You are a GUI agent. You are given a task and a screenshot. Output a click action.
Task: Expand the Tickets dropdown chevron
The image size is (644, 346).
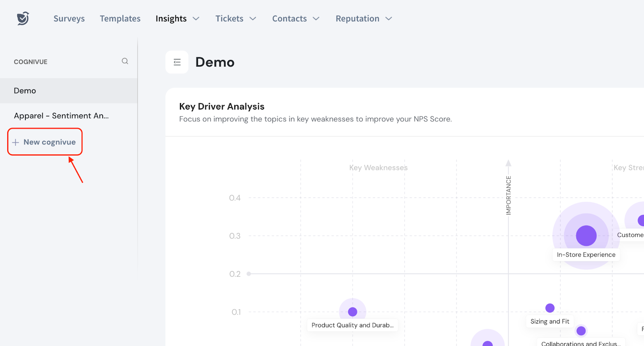[x=253, y=19]
